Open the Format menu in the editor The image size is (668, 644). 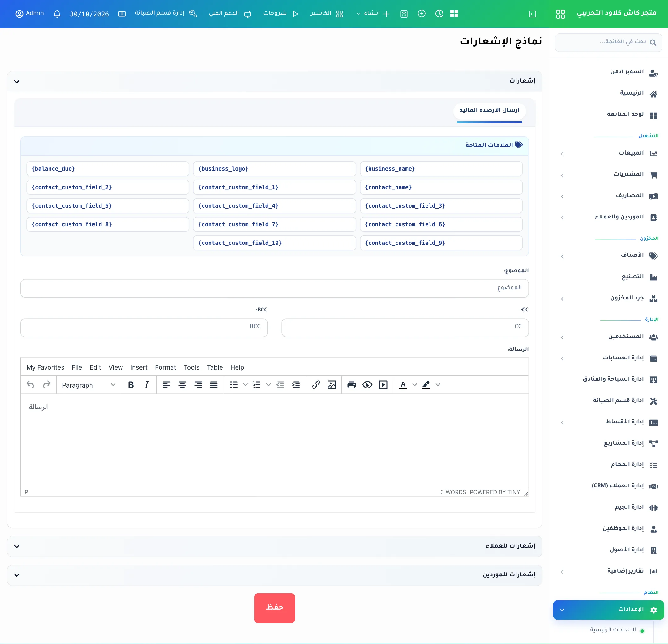click(x=165, y=367)
